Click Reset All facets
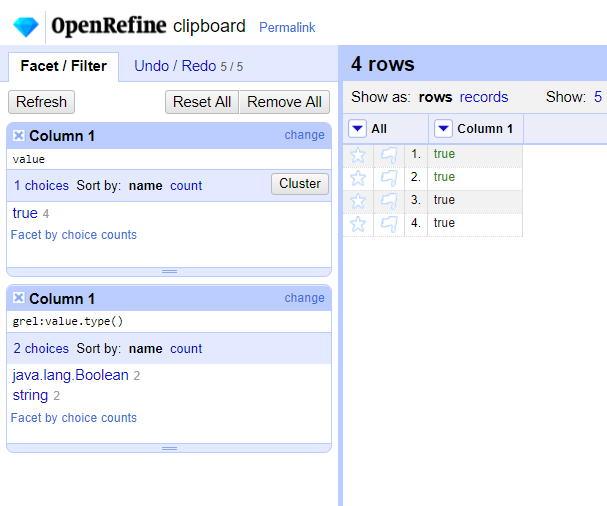Viewport: 607px width, 506px height. point(202,102)
